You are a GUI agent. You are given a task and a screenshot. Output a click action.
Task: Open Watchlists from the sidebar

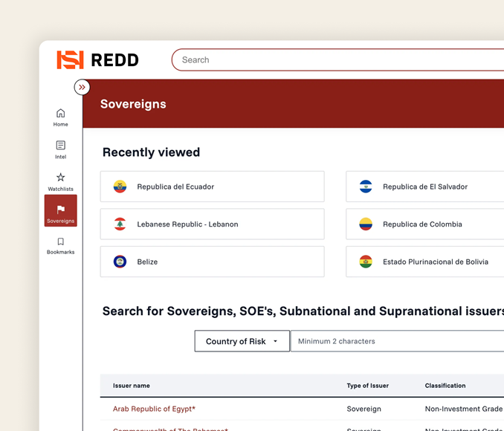click(x=60, y=182)
